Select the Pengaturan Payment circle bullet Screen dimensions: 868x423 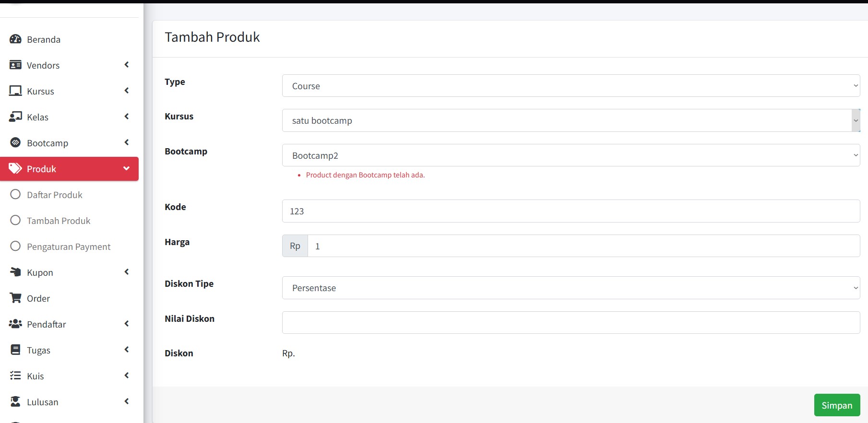tap(15, 247)
